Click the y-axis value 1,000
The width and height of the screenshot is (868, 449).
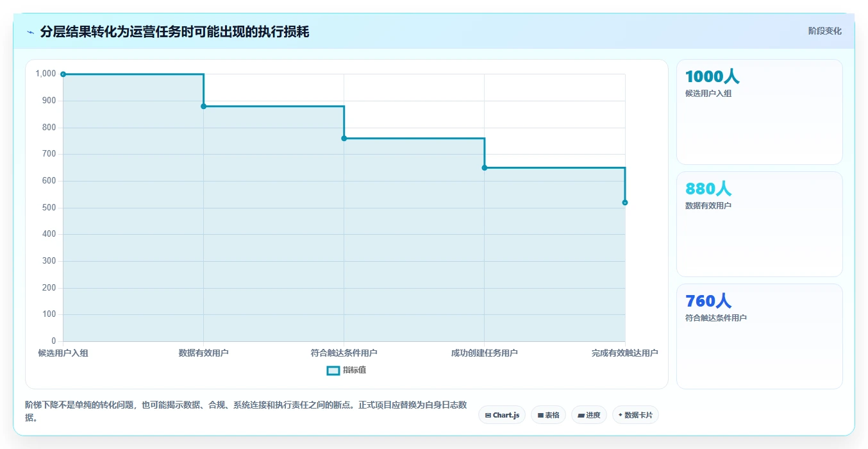(46, 74)
